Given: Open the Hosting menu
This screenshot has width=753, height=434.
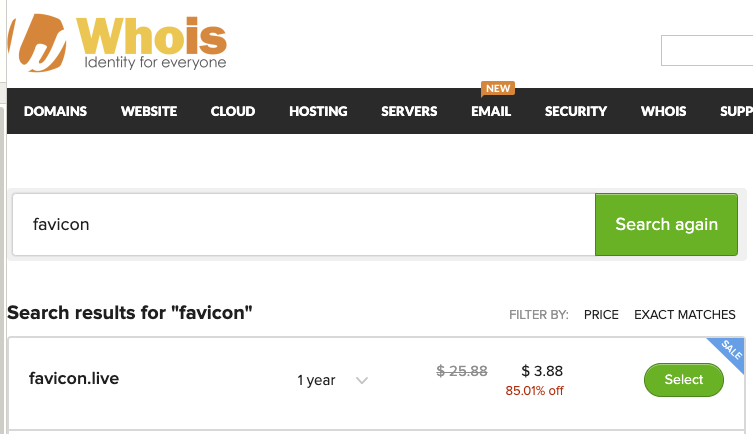Looking at the screenshot, I should [x=318, y=111].
